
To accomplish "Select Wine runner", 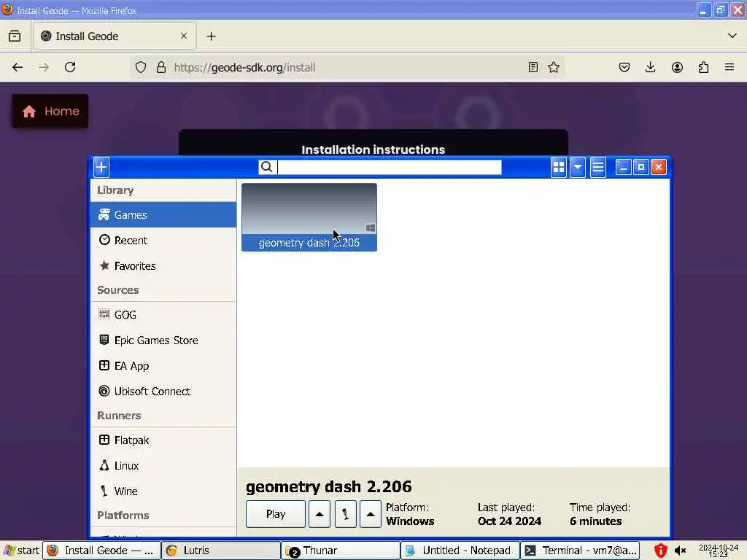I will (163, 491).
